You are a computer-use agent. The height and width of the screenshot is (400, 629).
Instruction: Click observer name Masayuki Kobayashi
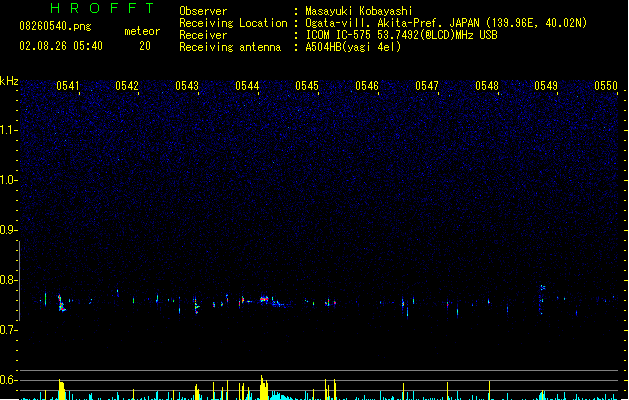359,11
